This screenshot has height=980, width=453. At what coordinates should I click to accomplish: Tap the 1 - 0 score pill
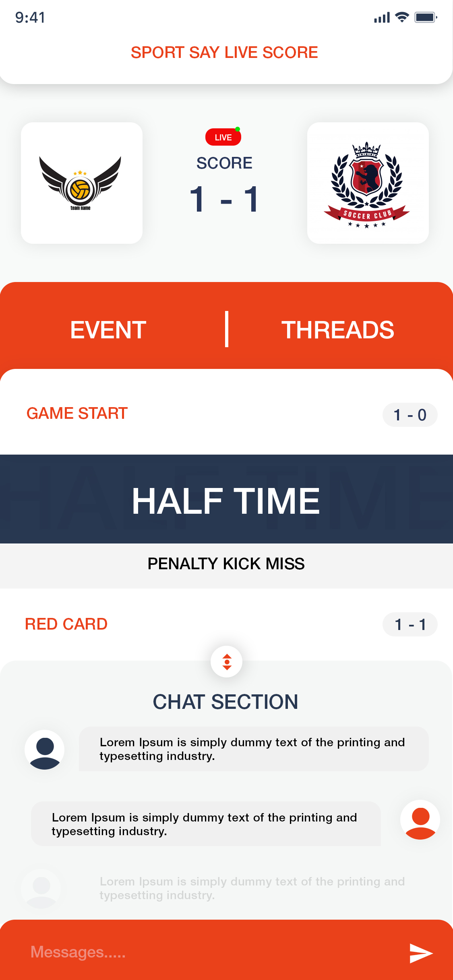[x=410, y=415]
